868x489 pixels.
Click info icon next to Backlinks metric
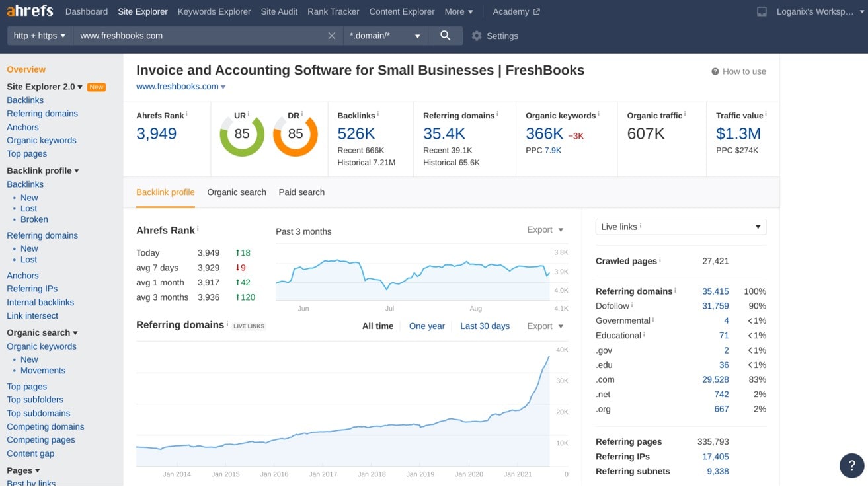tap(378, 114)
